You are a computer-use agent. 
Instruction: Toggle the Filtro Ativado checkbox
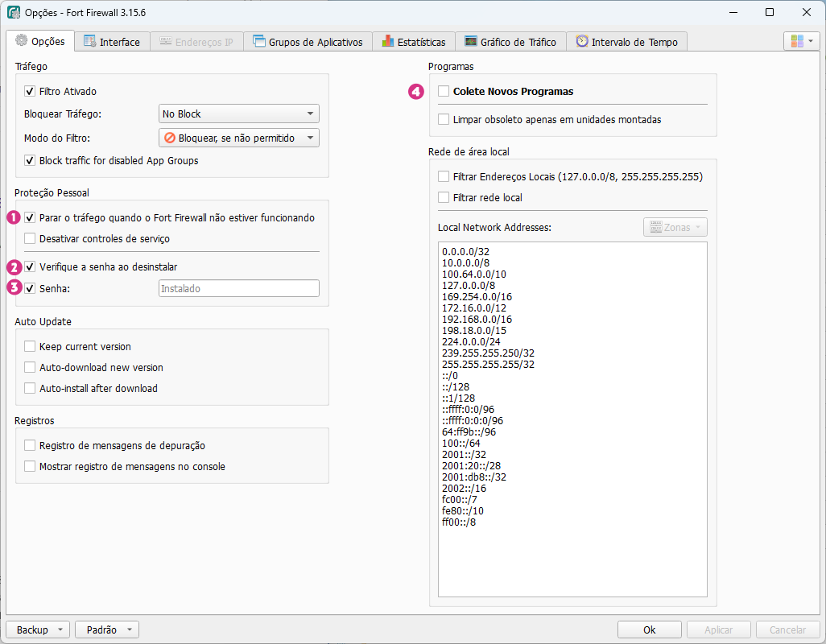[x=30, y=91]
